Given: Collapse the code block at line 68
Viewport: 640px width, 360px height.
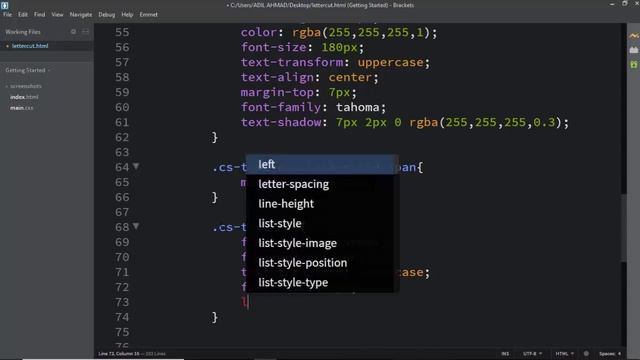Looking at the screenshot, I should click(x=136, y=226).
